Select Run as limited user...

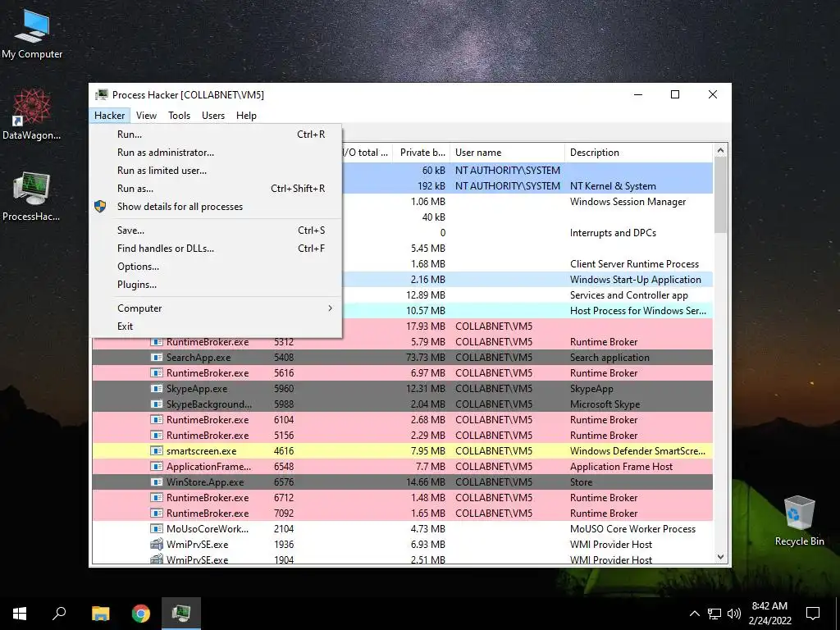coord(217,171)
